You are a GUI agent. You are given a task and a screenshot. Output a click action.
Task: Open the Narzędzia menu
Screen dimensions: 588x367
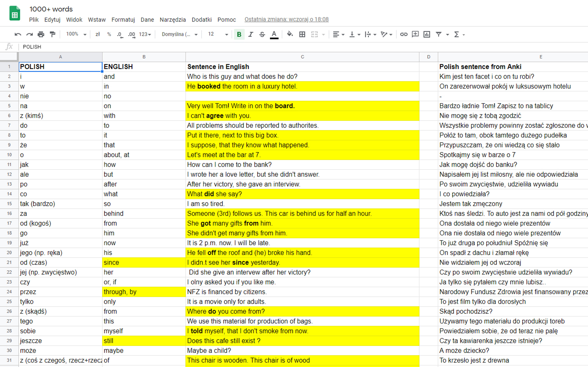click(x=173, y=20)
